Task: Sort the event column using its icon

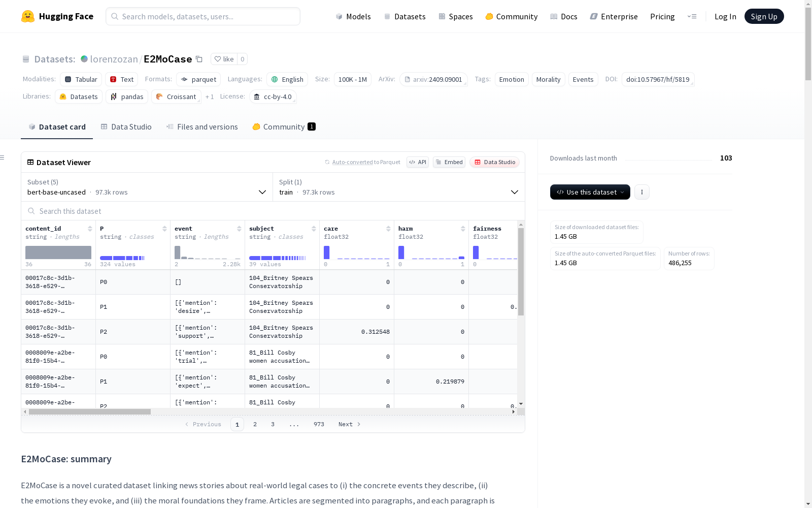Action: (239, 229)
